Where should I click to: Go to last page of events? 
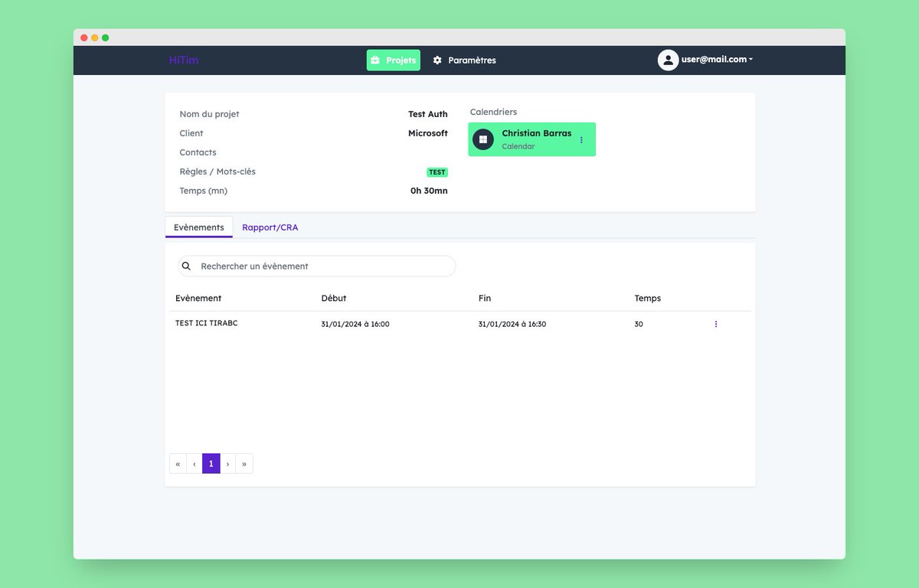(x=244, y=464)
